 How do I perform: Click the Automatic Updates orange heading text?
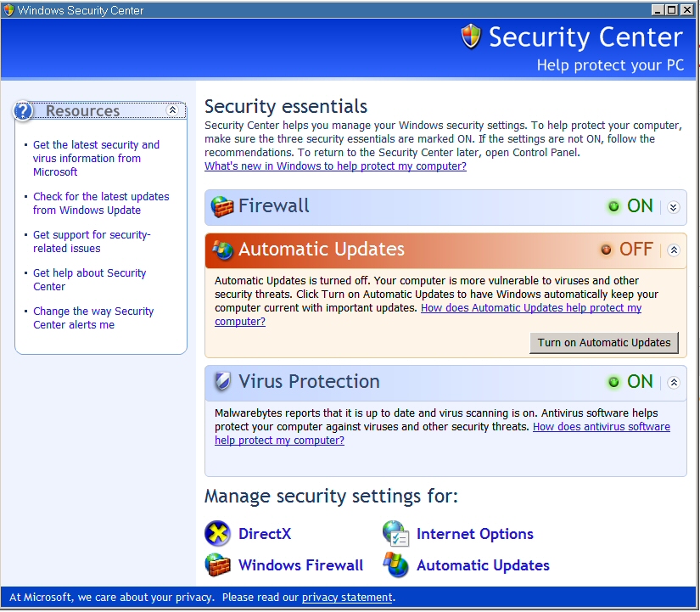pyautogui.click(x=322, y=250)
